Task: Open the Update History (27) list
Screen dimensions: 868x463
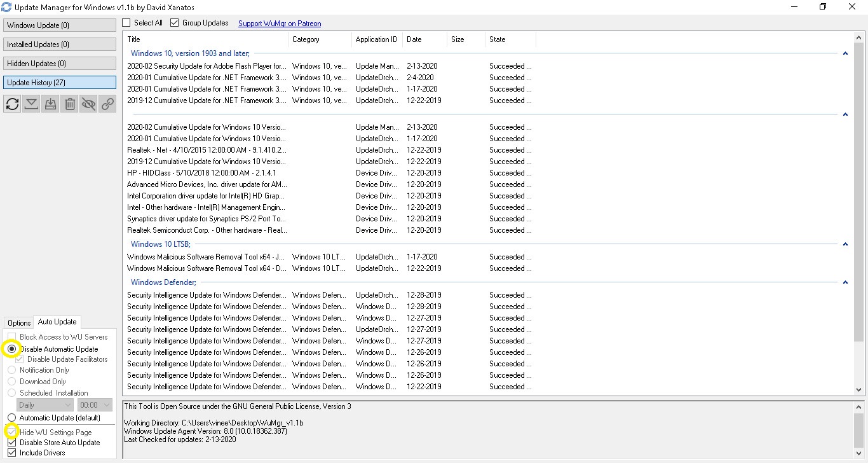Action: point(60,83)
